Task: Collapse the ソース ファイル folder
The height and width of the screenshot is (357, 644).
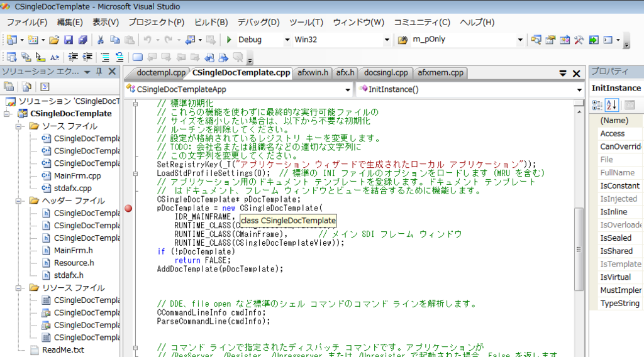Action: [x=18, y=126]
